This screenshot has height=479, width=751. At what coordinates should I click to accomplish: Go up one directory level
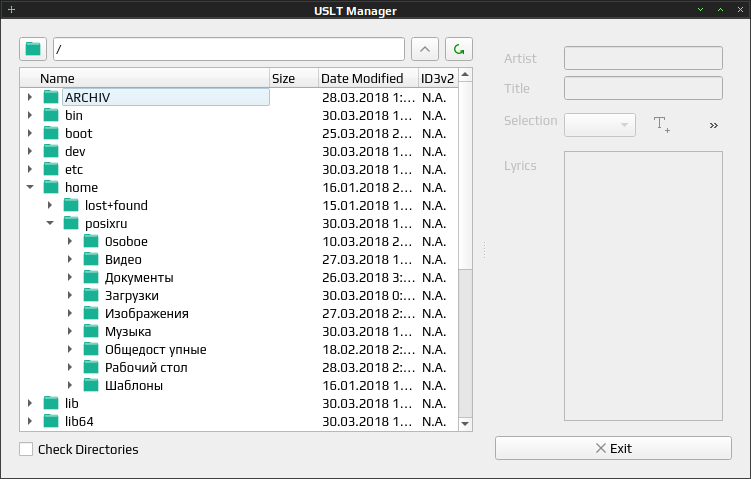(x=425, y=49)
